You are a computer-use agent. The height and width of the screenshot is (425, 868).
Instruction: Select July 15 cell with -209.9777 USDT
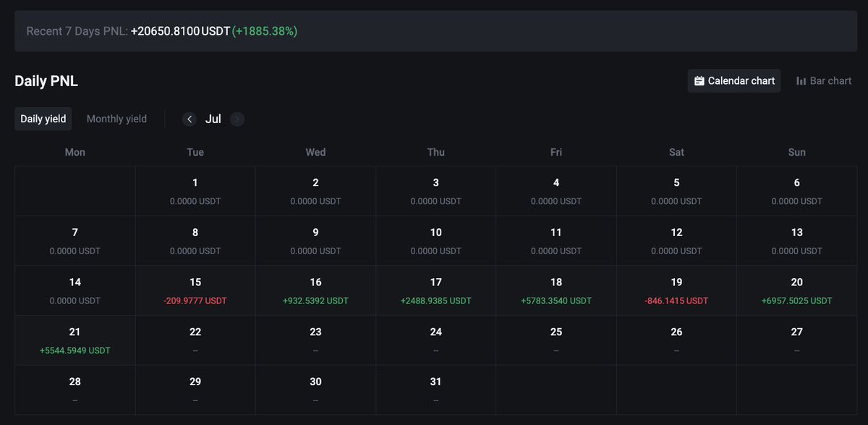coord(195,290)
